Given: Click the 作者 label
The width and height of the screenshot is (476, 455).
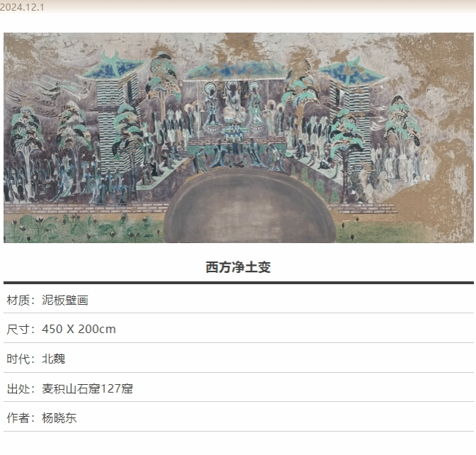Looking at the screenshot, I should tap(18, 418).
